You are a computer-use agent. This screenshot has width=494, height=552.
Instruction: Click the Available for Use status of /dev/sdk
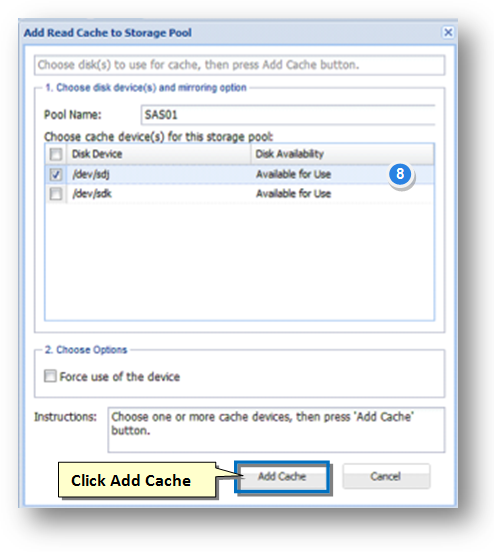pos(293,194)
